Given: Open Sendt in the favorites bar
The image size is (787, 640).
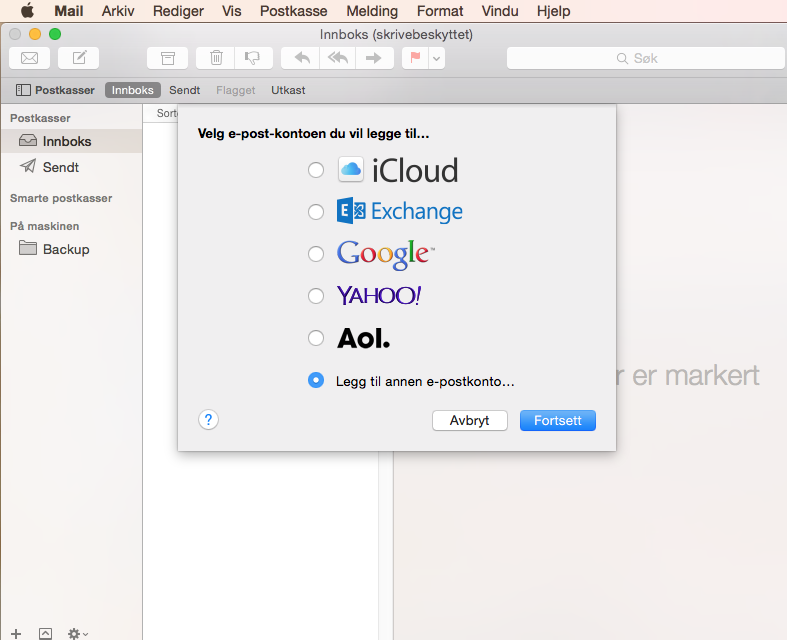Looking at the screenshot, I should coord(184,90).
